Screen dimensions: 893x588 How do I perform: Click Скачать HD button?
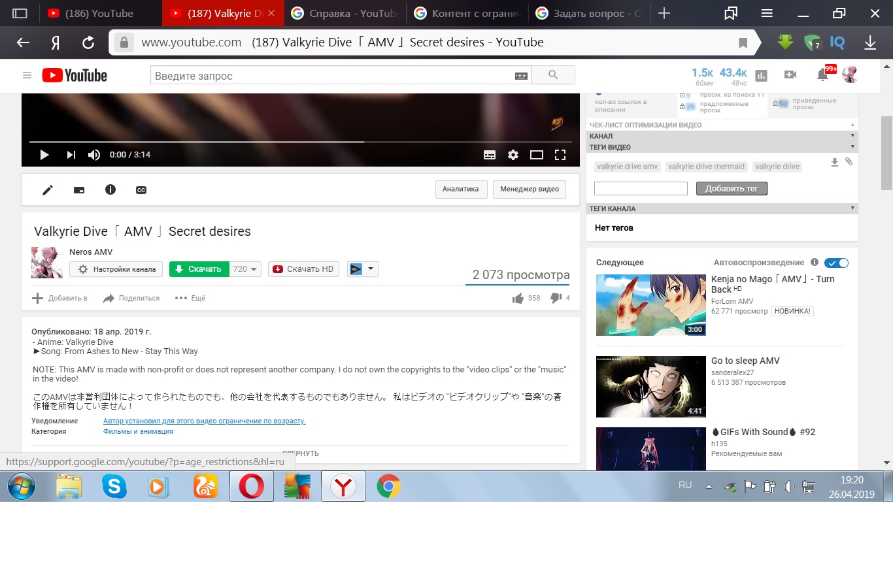(303, 269)
